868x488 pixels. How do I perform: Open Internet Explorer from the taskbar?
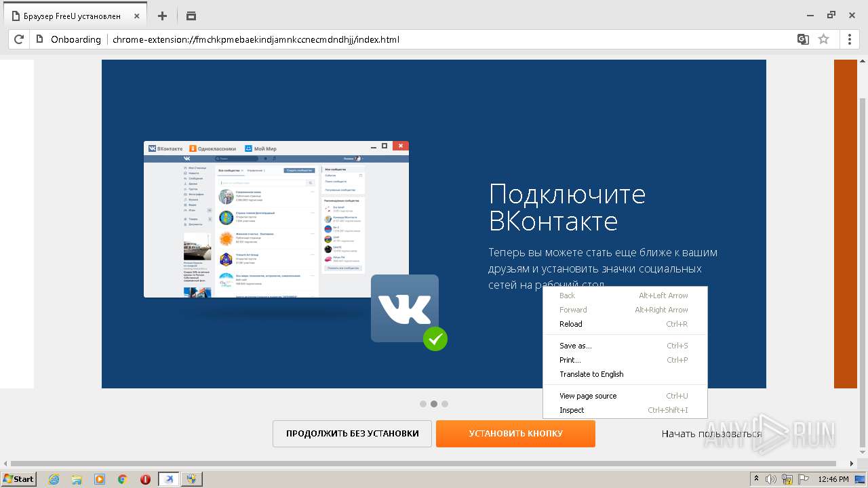pos(54,479)
